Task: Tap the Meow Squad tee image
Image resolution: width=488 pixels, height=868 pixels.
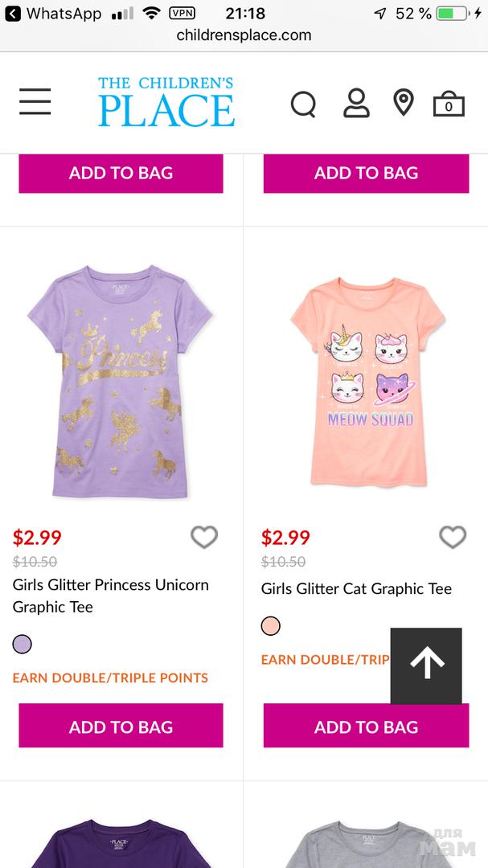Action: pos(367,382)
